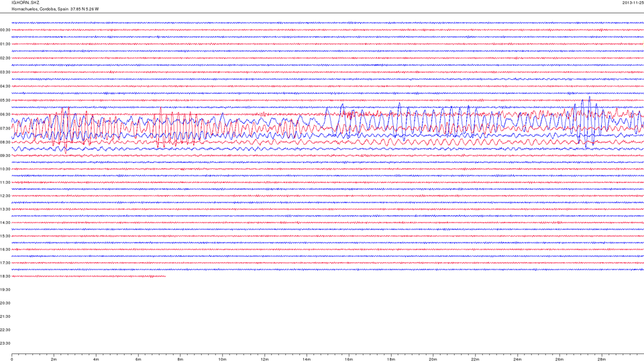The height and width of the screenshot is (362, 644).
Task: Click the Hornachuelos, Cordoba, Spain location text
Action: click(40, 9)
